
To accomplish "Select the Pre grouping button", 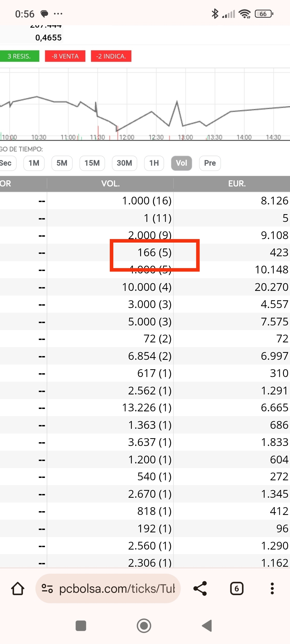I will tap(210, 163).
